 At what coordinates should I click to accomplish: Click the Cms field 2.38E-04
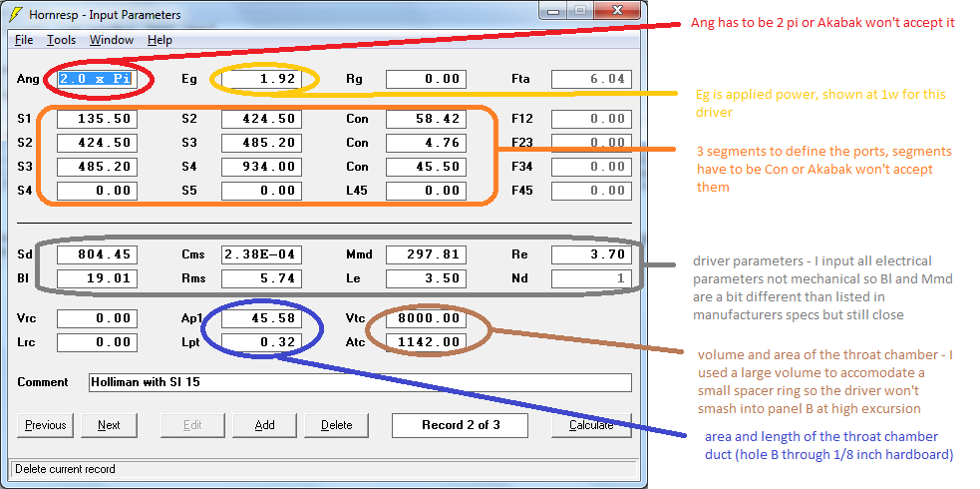coord(262,254)
